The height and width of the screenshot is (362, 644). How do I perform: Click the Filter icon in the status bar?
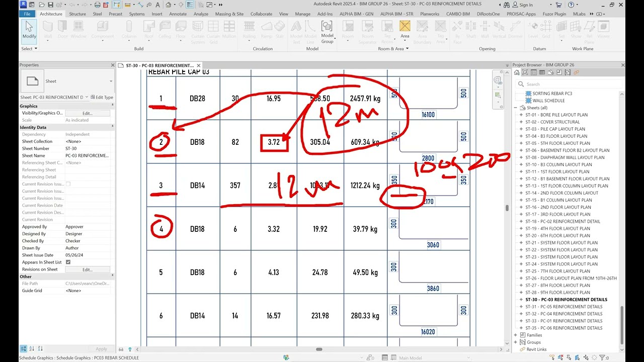tap(602, 357)
